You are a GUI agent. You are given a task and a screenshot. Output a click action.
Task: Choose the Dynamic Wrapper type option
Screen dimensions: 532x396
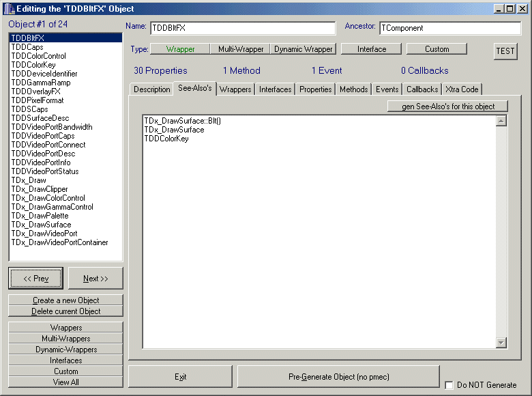tap(304, 49)
